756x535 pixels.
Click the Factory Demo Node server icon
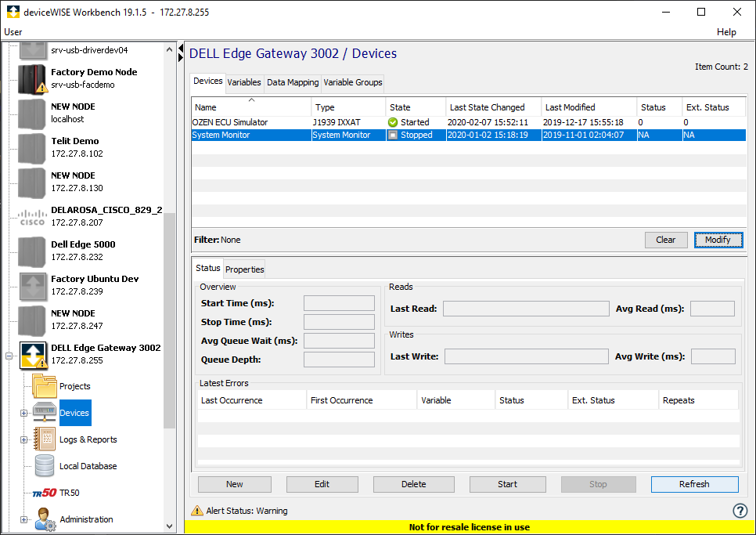[x=33, y=79]
